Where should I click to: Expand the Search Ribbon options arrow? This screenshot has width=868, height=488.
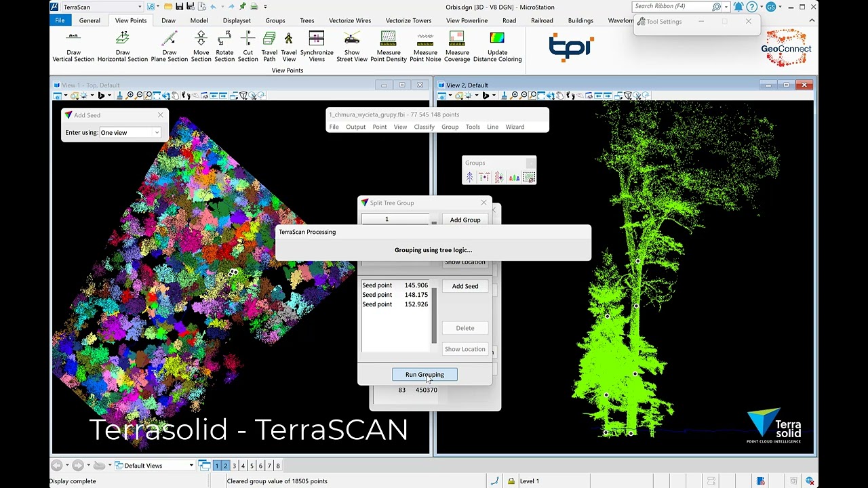726,7
